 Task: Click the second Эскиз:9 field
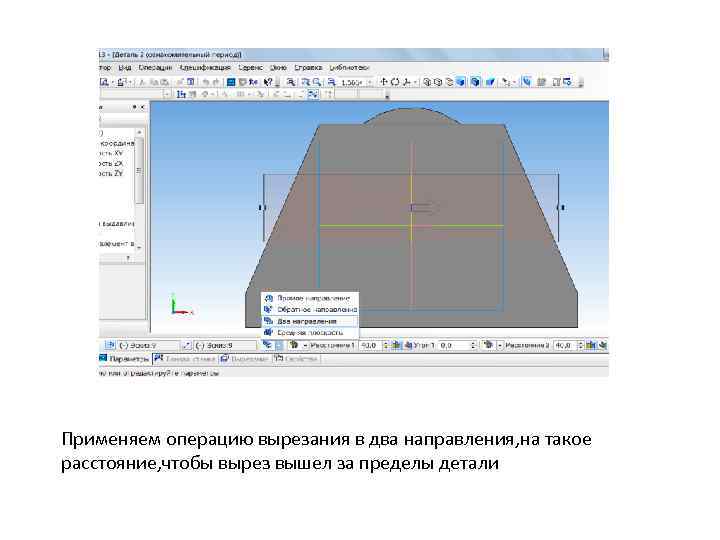point(225,345)
